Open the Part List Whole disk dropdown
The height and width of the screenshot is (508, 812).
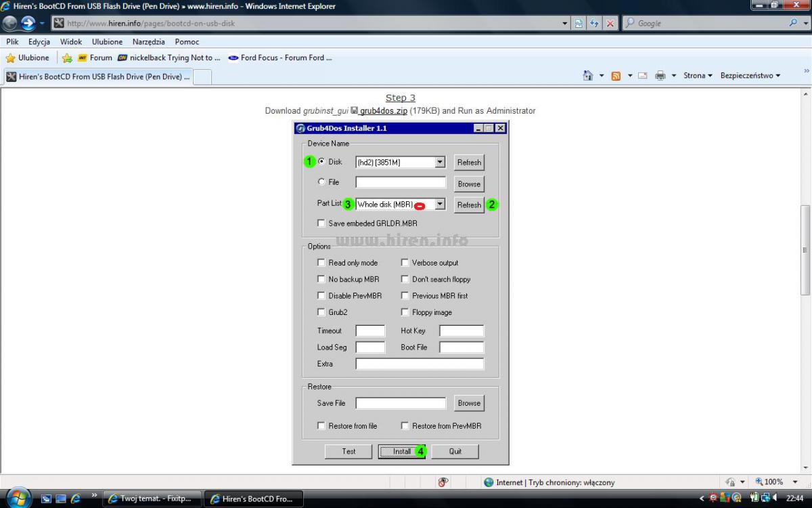click(440, 204)
